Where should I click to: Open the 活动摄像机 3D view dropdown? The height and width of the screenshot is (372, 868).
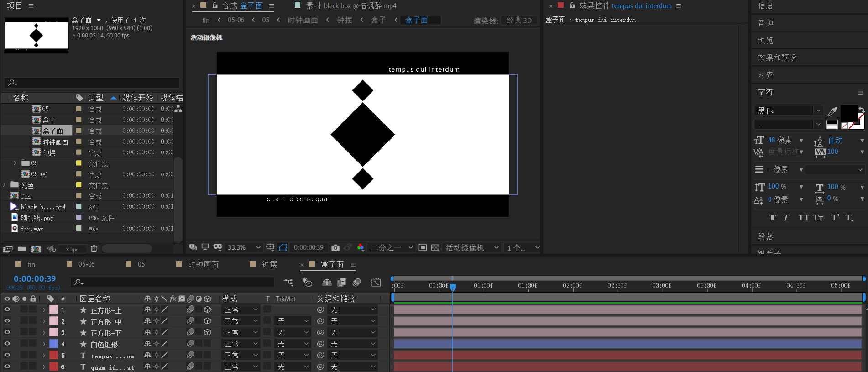click(x=472, y=247)
